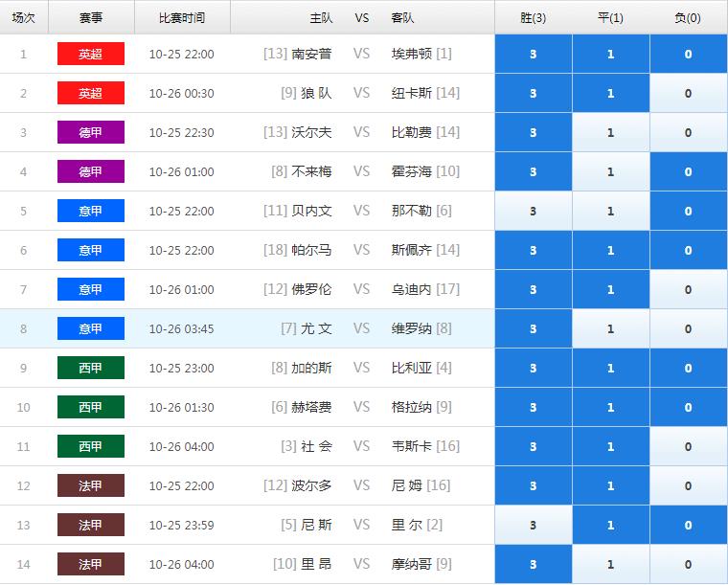
Task: Click the 主队 header label
Action: point(321,17)
